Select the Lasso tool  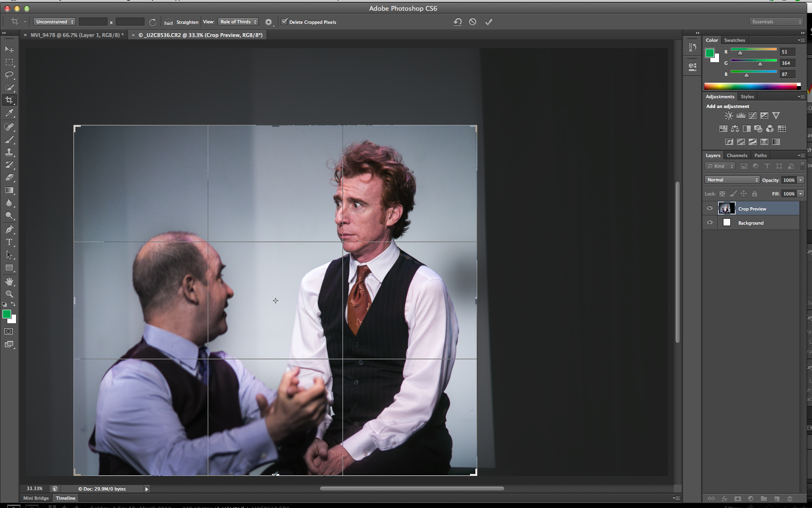(x=9, y=75)
